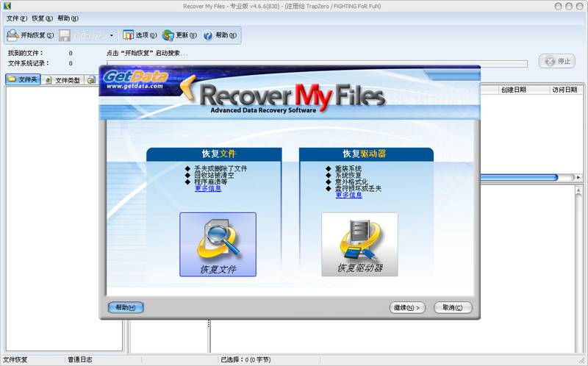Screen dimensions: 588x366
Task: Open the 恢复 (Recover) menu
Action: coord(42,18)
